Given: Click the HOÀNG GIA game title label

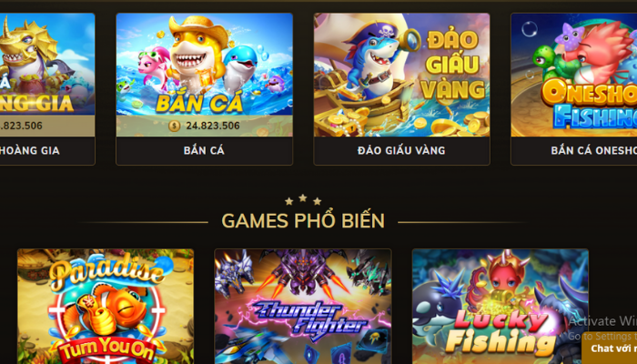Looking at the screenshot, I should pos(30,150).
